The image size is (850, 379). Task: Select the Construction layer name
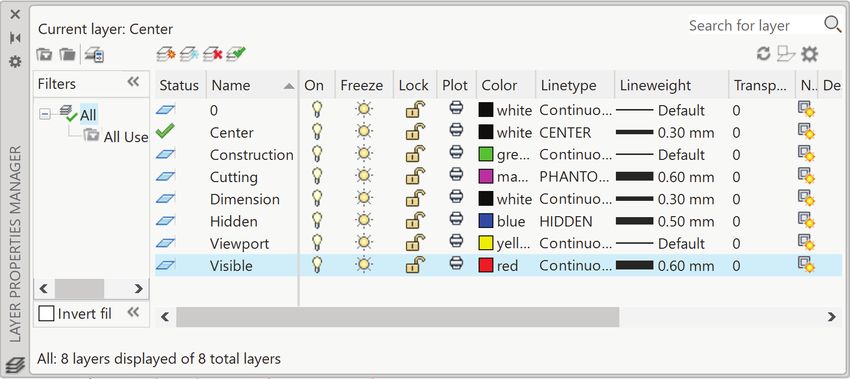(x=252, y=155)
